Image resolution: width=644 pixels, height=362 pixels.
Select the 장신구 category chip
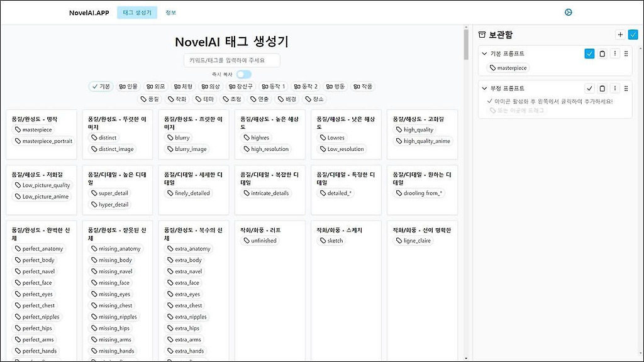(241, 87)
